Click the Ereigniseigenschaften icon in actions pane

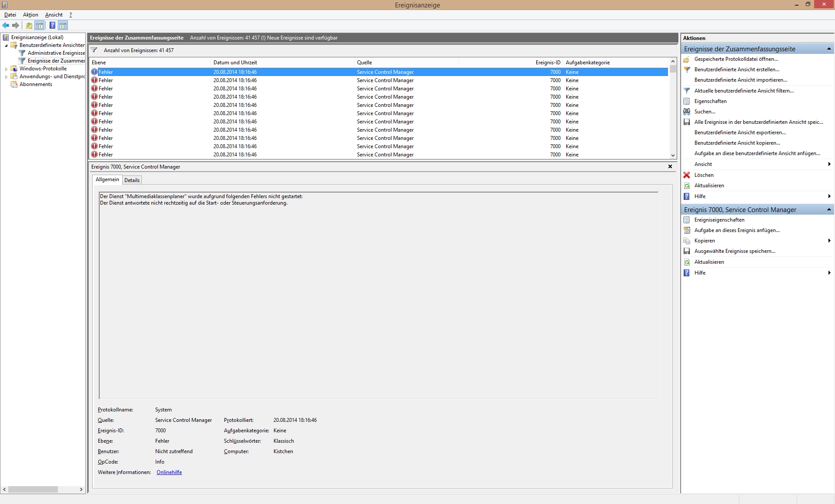coord(687,220)
